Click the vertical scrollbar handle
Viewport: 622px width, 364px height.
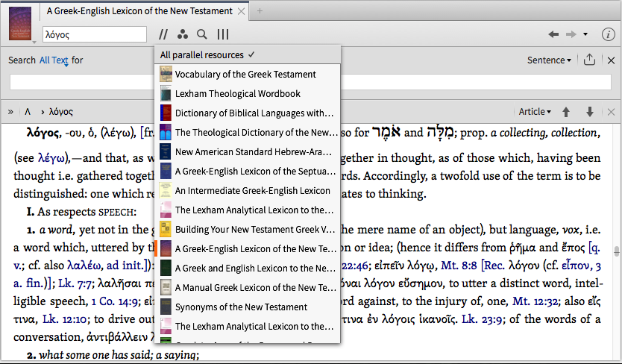[617, 251]
